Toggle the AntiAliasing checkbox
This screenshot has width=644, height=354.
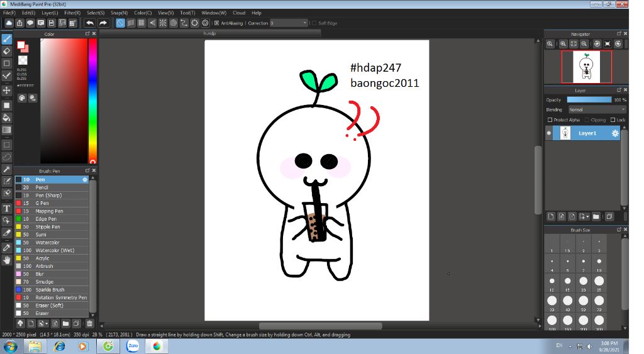pyautogui.click(x=216, y=23)
